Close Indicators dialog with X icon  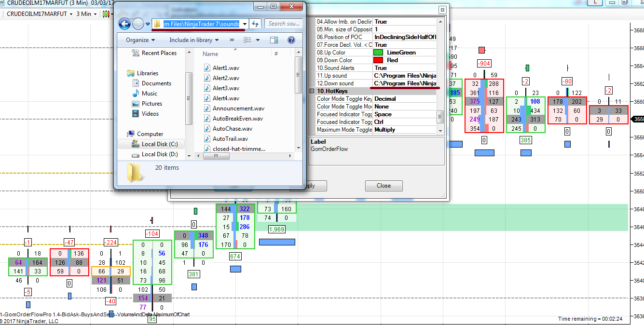point(442,10)
